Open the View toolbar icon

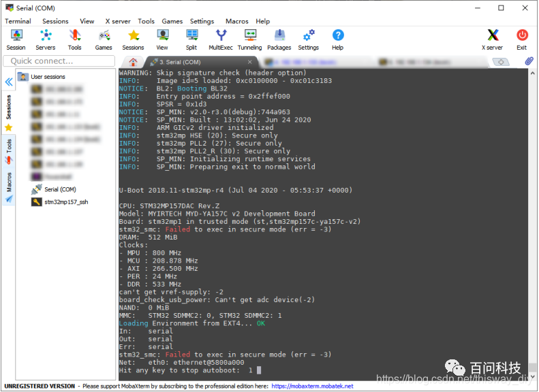pyautogui.click(x=162, y=39)
